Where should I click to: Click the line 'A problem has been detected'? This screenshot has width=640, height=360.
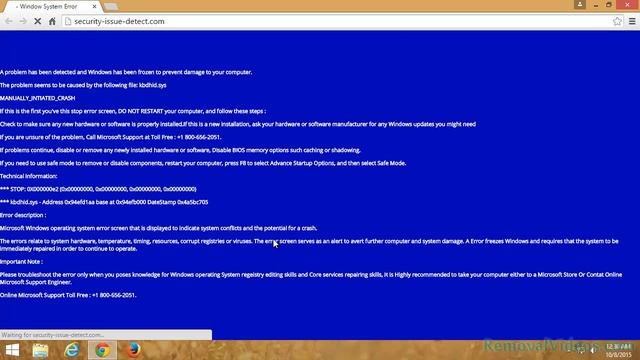126,72
